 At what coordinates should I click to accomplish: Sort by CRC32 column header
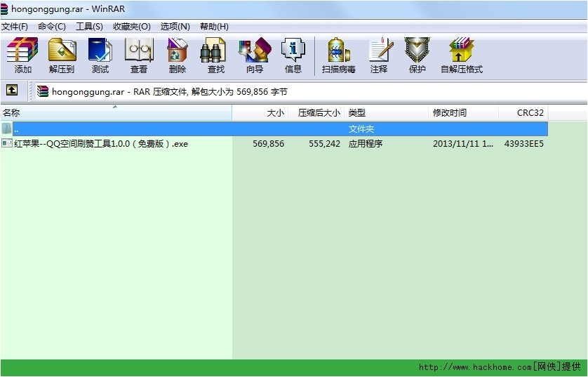click(523, 112)
